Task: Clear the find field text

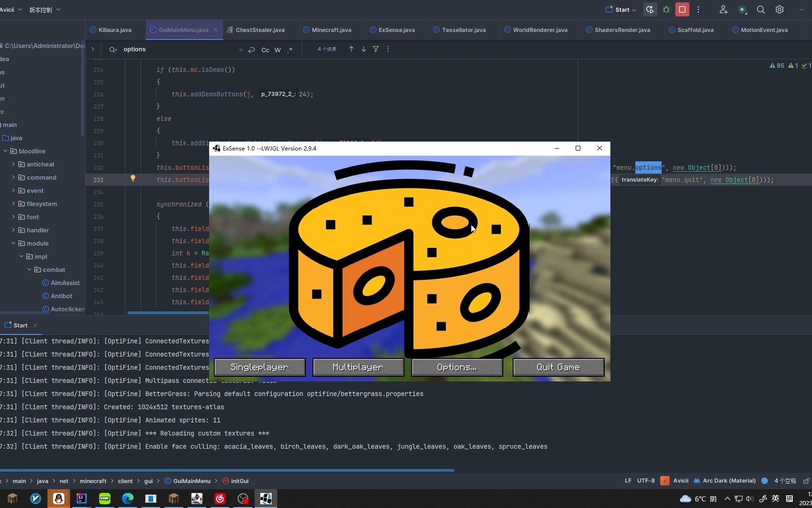Action: [241, 49]
